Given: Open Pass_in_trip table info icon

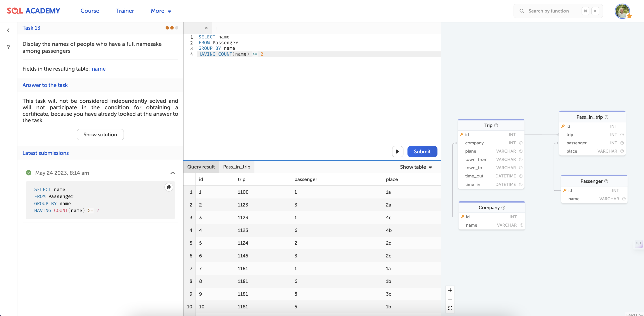Looking at the screenshot, I should pyautogui.click(x=606, y=117).
